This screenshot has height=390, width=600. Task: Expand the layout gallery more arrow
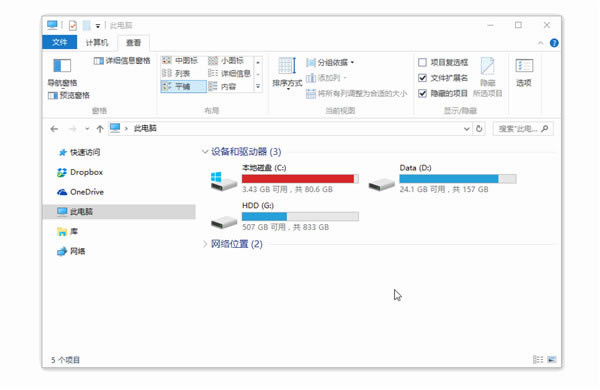[258, 86]
